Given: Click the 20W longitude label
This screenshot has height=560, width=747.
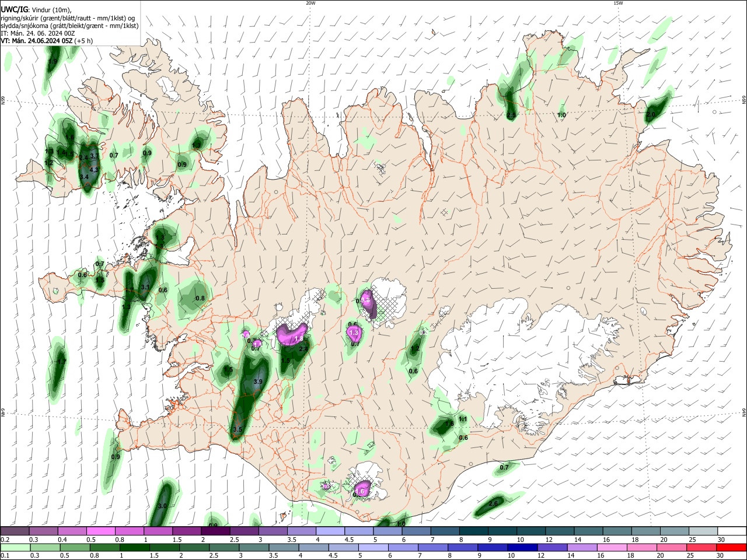Looking at the screenshot, I should [310, 3].
